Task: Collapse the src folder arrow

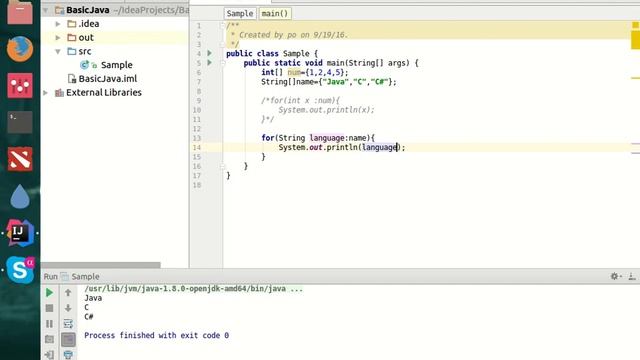Action: (58, 51)
